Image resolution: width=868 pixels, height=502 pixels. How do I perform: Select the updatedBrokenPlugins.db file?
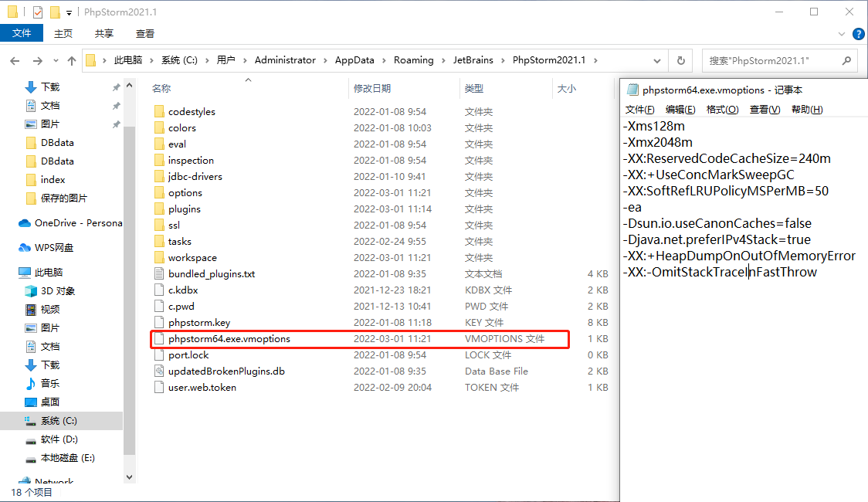click(x=226, y=371)
